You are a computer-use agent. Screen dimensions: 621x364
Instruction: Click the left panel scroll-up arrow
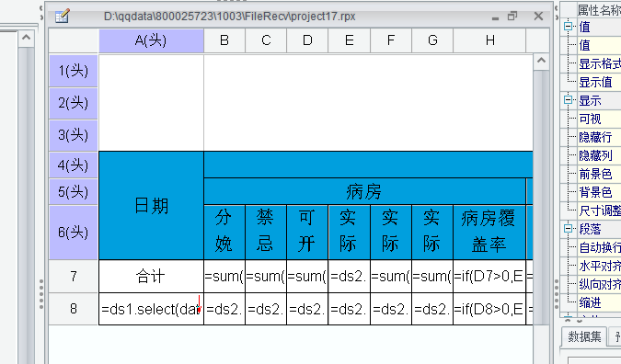[26, 38]
